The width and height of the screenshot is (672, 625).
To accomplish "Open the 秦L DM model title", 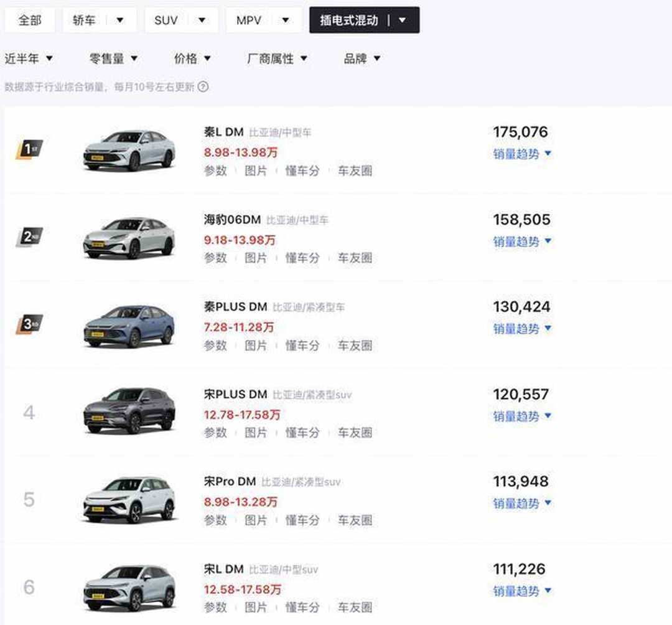I will tap(224, 132).
